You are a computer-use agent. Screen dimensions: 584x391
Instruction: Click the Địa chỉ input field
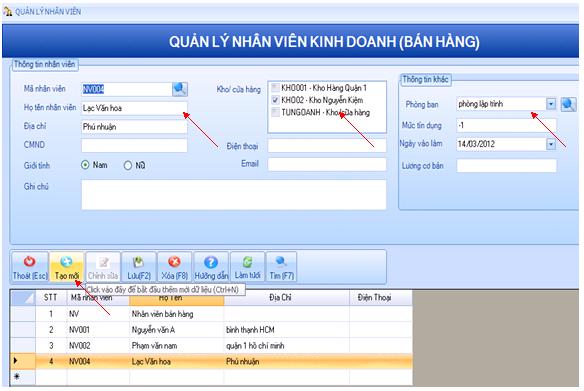pyautogui.click(x=134, y=127)
